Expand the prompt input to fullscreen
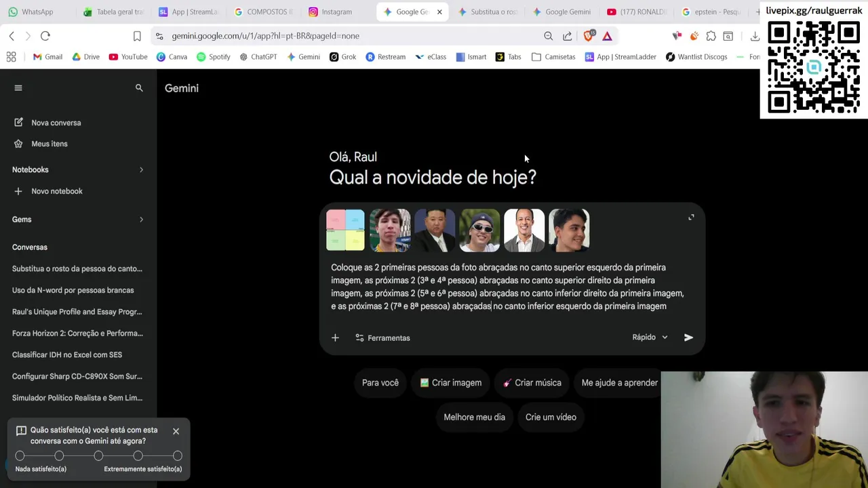868x488 pixels. coord(691,218)
